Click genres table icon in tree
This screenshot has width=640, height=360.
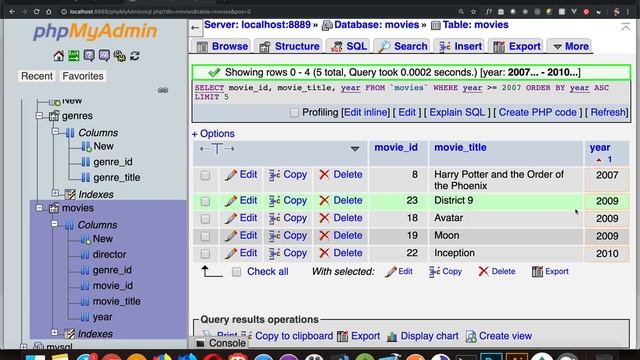point(53,116)
